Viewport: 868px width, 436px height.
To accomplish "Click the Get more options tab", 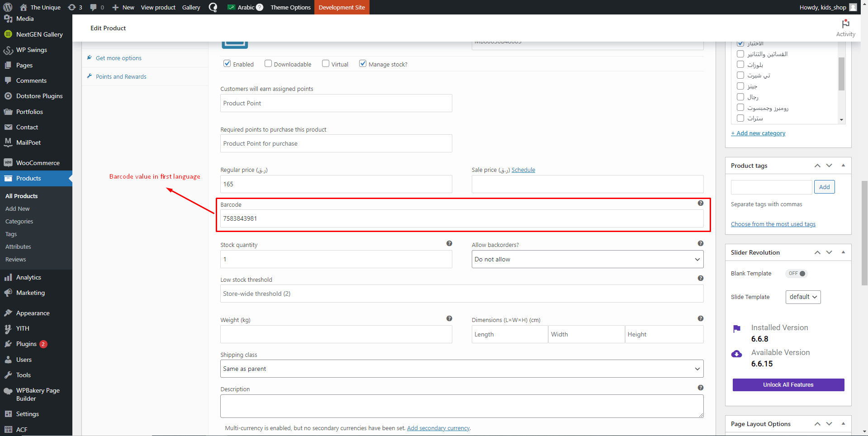I will [x=119, y=58].
